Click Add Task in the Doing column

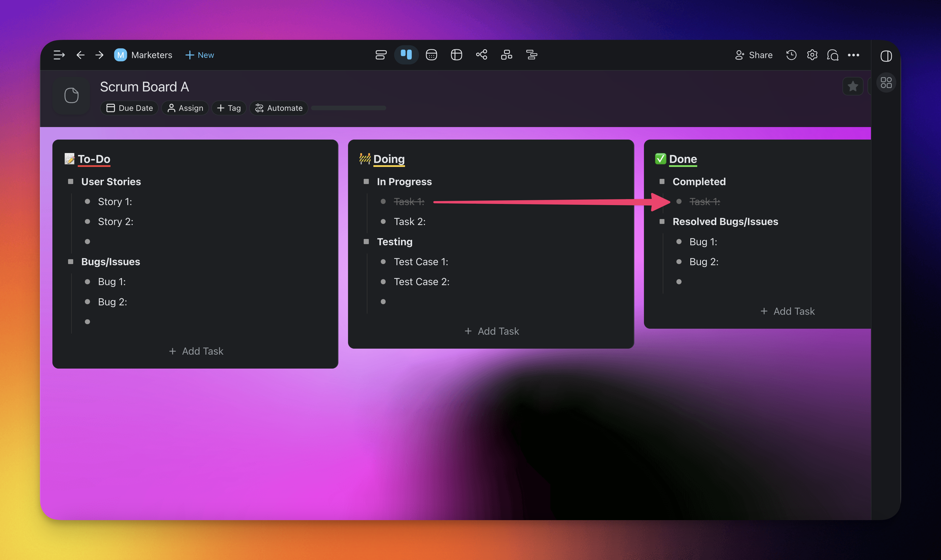point(491,331)
